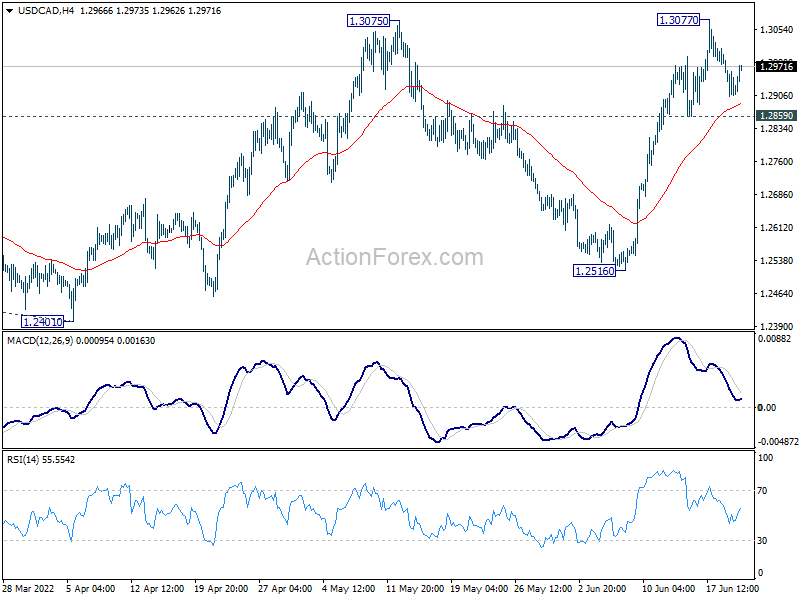Click the 1.28590 support level tag
This screenshot has width=800, height=600.
click(x=776, y=116)
